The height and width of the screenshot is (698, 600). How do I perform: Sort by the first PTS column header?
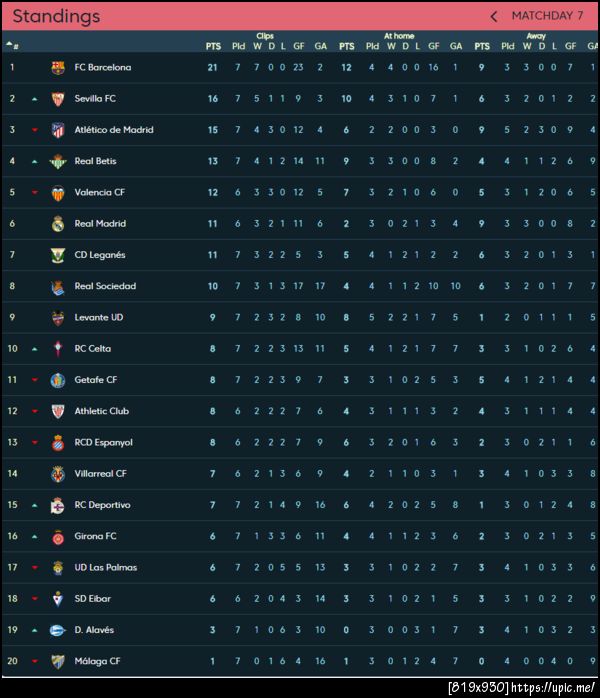(x=213, y=46)
